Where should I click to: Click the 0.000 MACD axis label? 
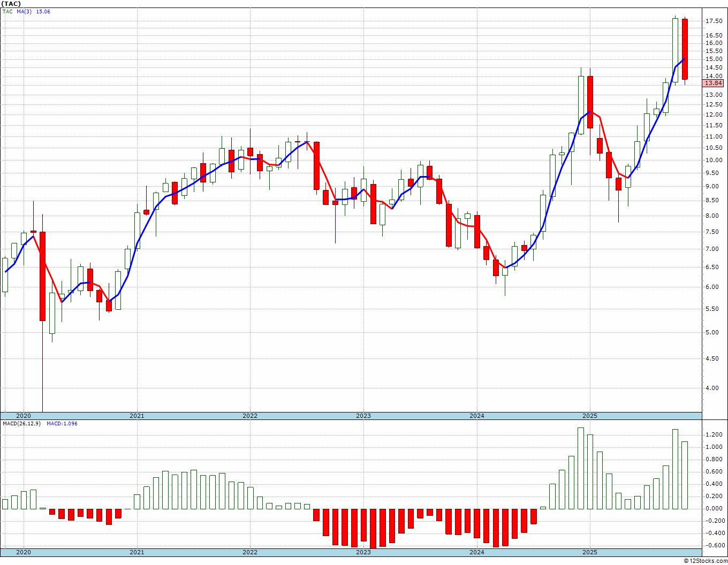pyautogui.click(x=714, y=508)
